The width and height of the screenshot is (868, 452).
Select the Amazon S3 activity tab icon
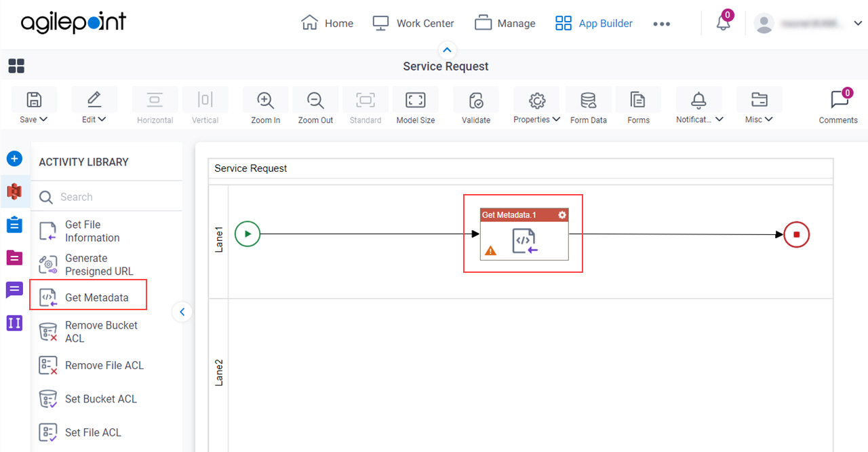(14, 191)
